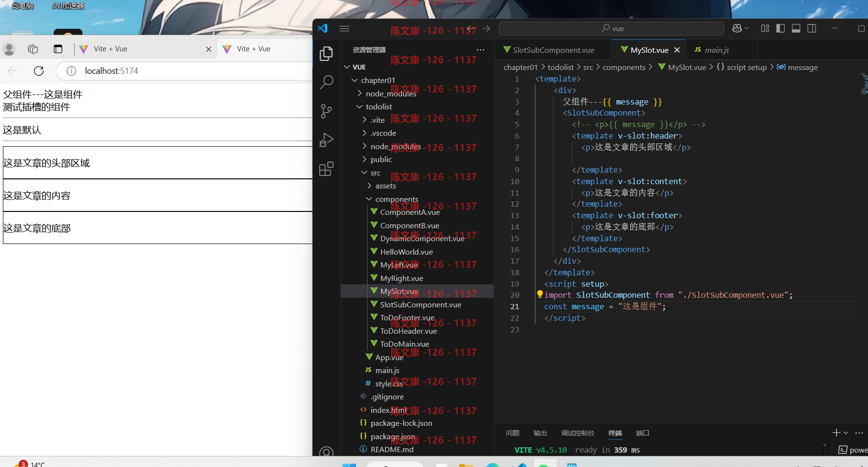Screen dimensions: 868x467
Task: Create a new terminal with the plus icon
Action: pos(836,432)
